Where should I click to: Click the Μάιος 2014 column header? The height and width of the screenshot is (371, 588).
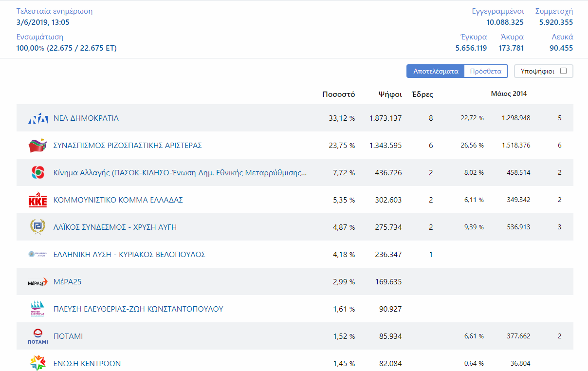[x=509, y=93]
